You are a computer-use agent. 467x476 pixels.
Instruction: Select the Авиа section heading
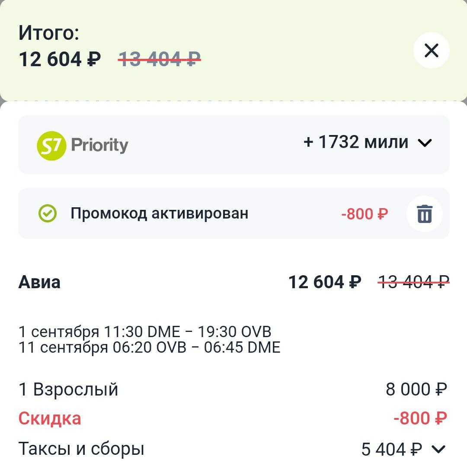tap(39, 282)
